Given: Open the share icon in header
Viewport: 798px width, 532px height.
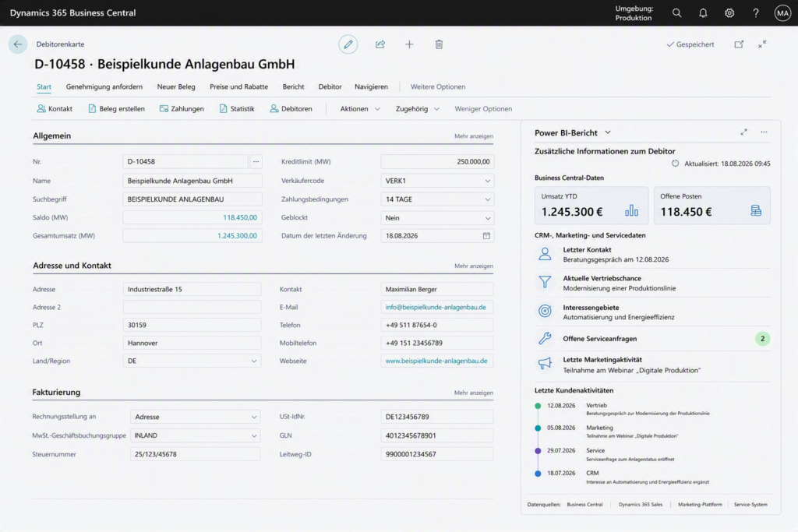Looking at the screenshot, I should (380, 44).
